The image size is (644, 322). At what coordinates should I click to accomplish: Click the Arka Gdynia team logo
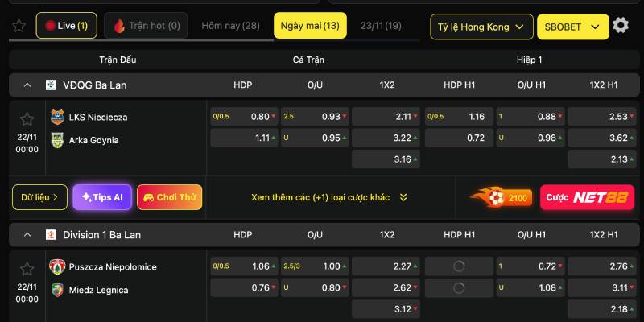pos(56,139)
